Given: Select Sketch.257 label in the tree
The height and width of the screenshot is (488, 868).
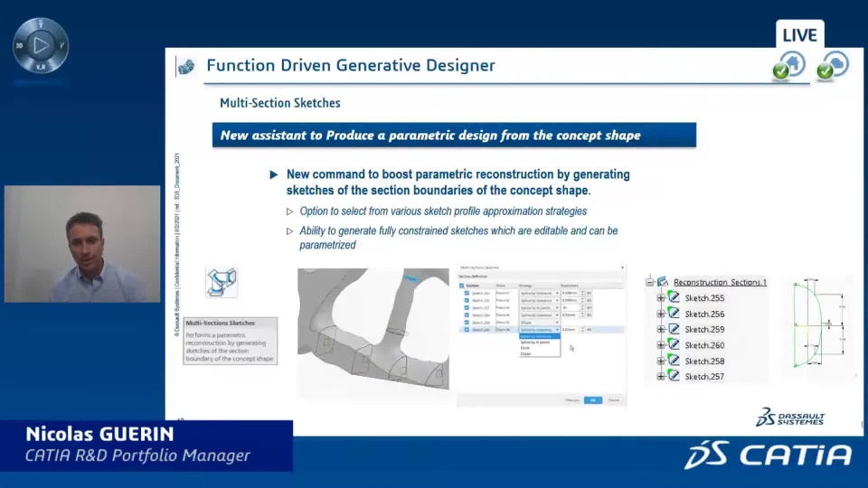Looking at the screenshot, I should [x=704, y=376].
